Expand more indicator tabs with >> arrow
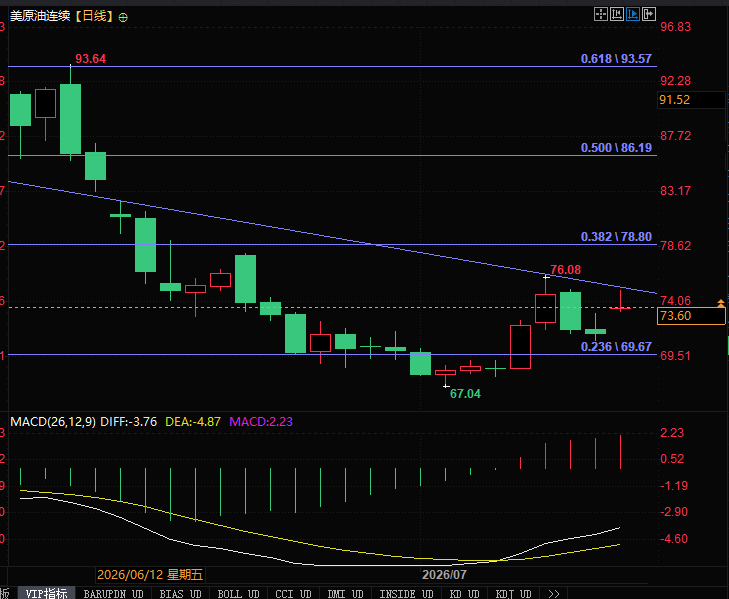The height and width of the screenshot is (599, 729). pyautogui.click(x=554, y=593)
